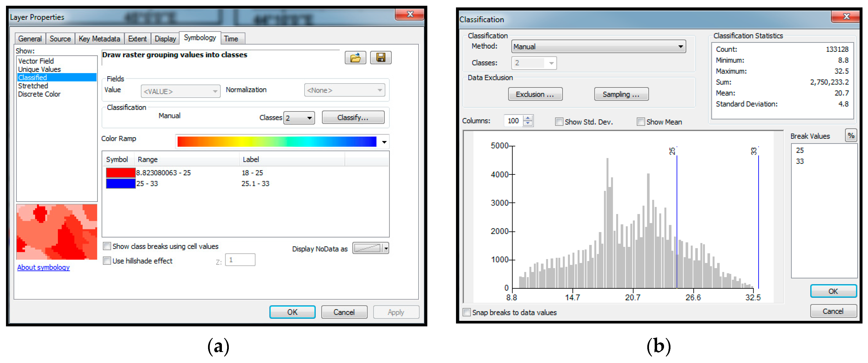Screen dimensions: 868x363
Task: Click the red class symbol swatch
Action: click(x=120, y=173)
